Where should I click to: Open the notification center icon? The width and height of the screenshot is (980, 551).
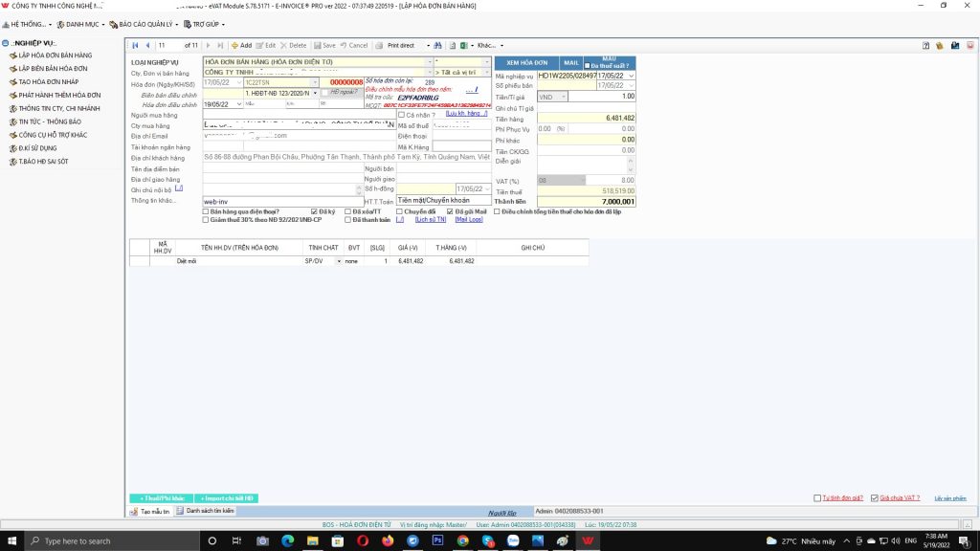click(x=965, y=540)
